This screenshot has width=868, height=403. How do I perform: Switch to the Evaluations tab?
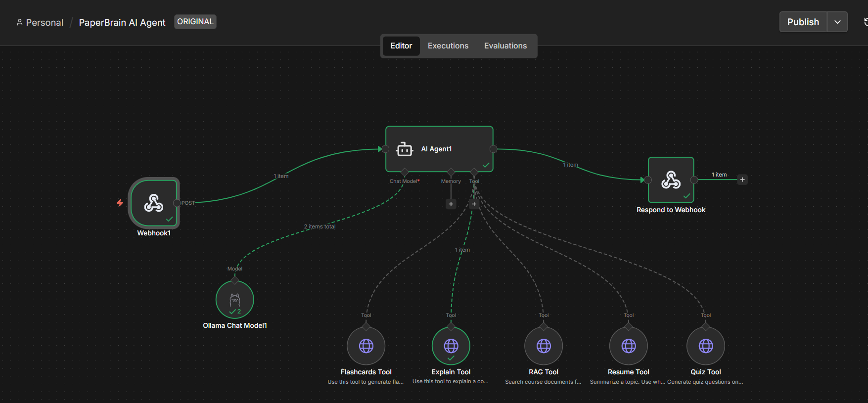tap(505, 46)
